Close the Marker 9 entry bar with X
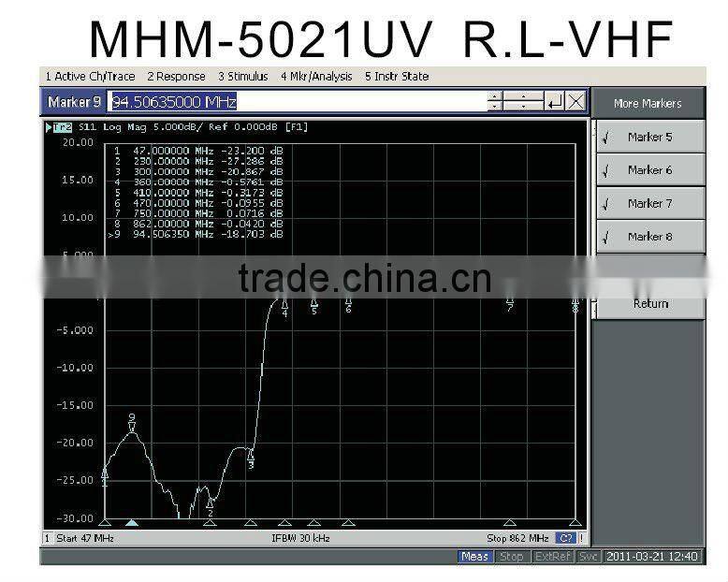 tap(576, 101)
